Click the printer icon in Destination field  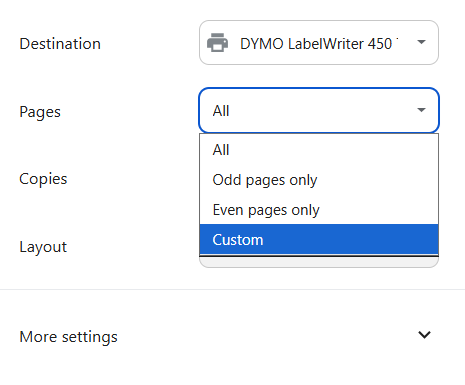(x=217, y=43)
